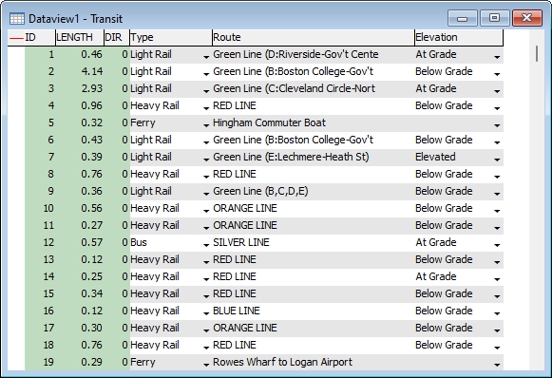
Task: Select the Type column header
Action: (x=171, y=37)
